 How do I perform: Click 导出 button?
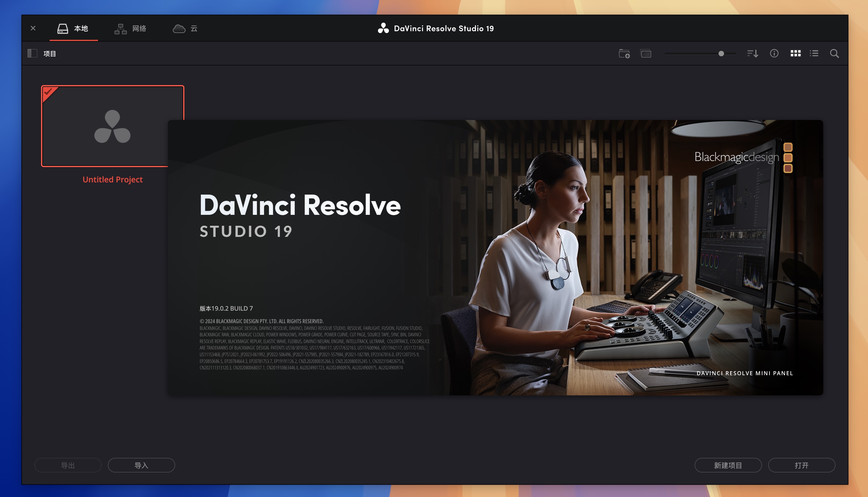pos(67,465)
